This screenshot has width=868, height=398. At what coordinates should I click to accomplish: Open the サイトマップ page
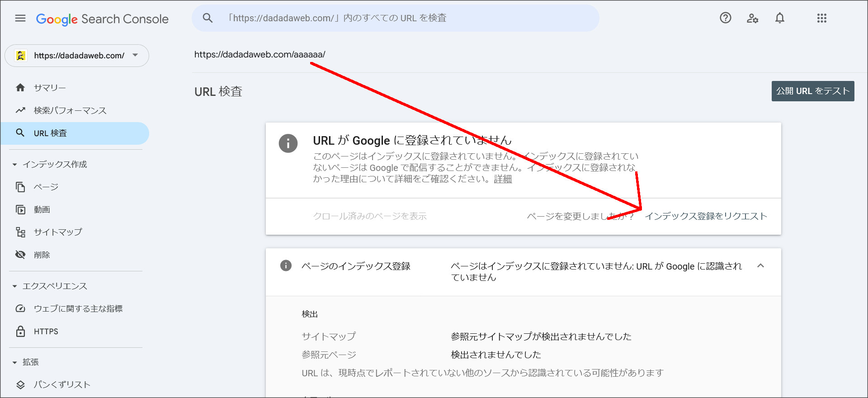pos(75,232)
